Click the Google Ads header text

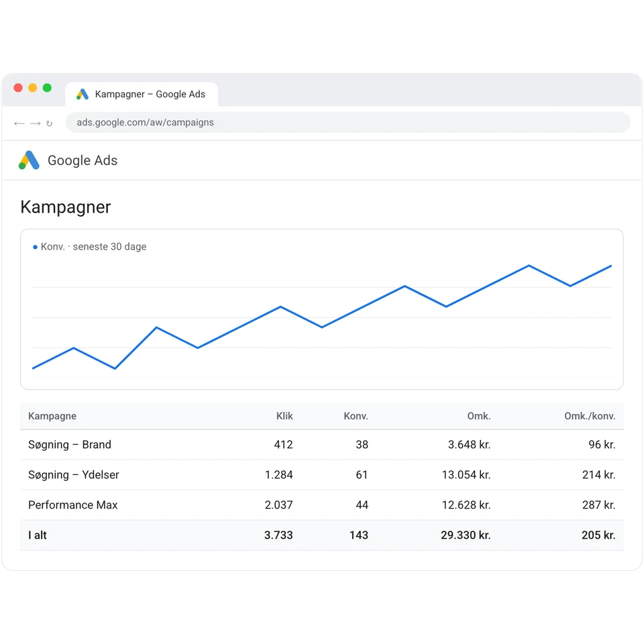[83, 160]
